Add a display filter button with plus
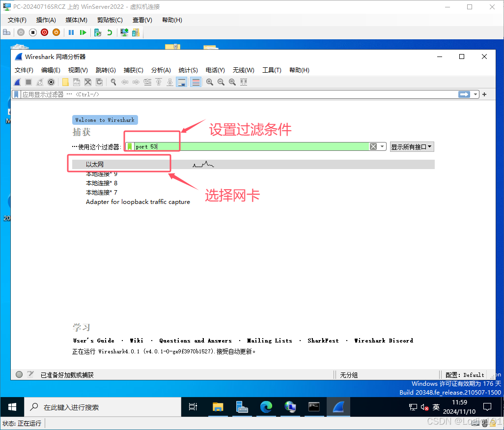The image size is (504, 430). [484, 94]
